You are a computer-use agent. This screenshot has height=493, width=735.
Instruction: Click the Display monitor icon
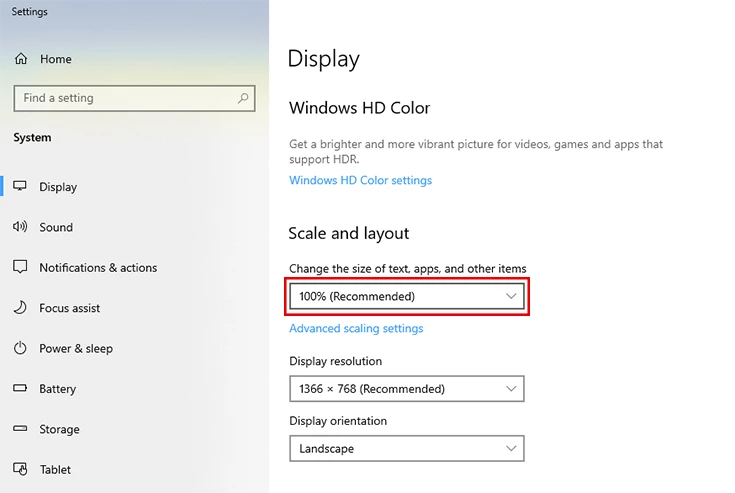(x=20, y=187)
